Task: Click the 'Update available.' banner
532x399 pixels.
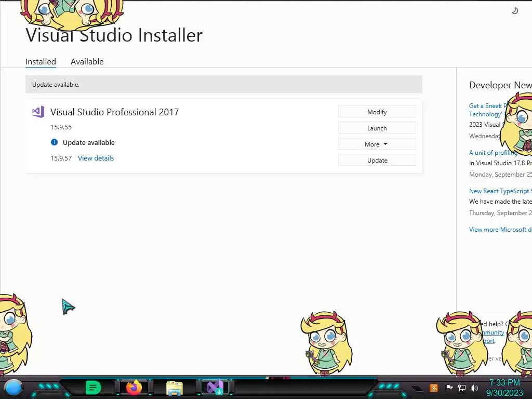Action: tap(224, 85)
